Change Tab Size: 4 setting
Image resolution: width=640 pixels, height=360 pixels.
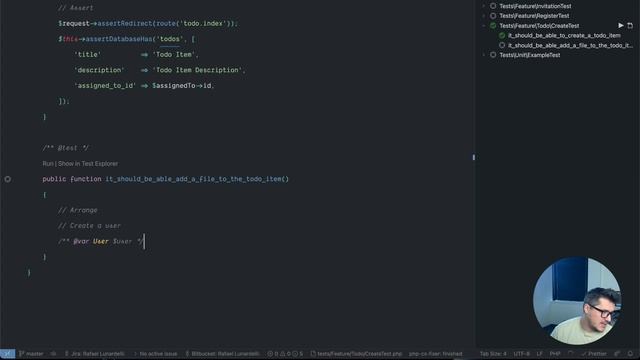[493, 354]
